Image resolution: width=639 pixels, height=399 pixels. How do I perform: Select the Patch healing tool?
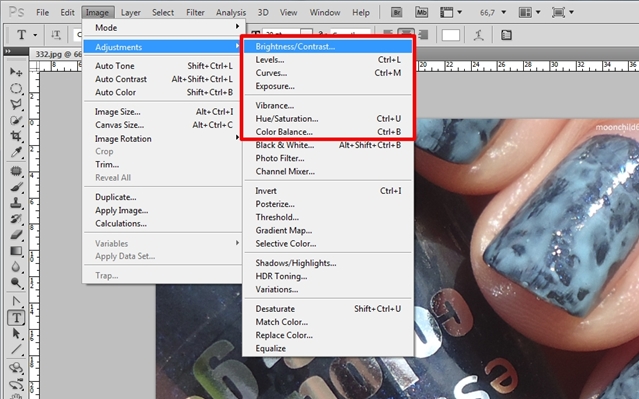click(x=16, y=170)
